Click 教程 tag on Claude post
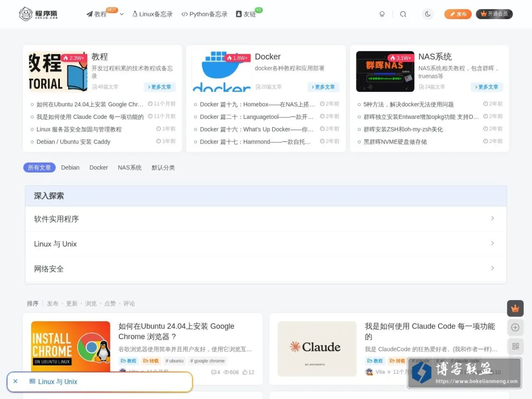This screenshot has height=399, width=532. 375,361
